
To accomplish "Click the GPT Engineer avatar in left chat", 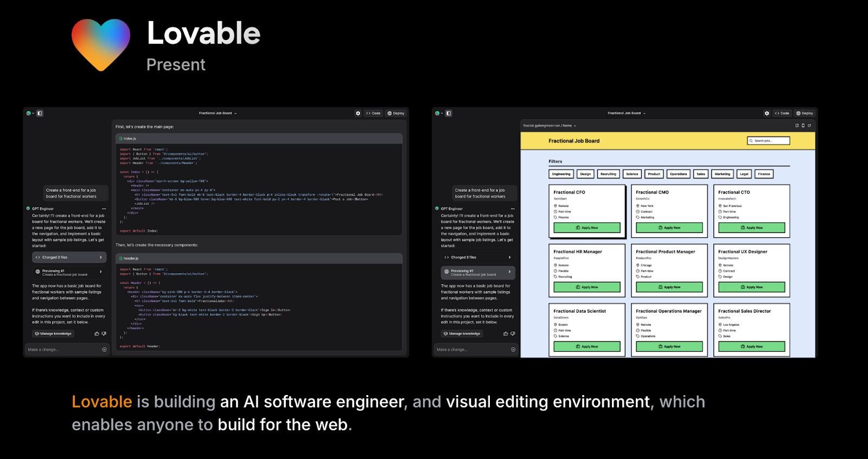I will pos(28,208).
